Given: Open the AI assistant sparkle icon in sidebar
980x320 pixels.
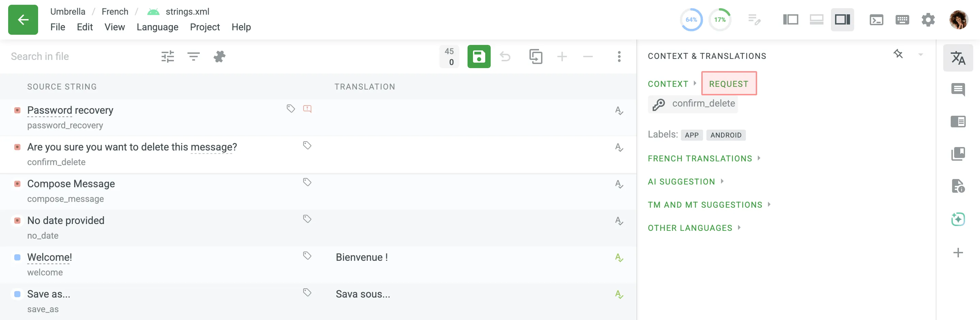Looking at the screenshot, I should [958, 219].
